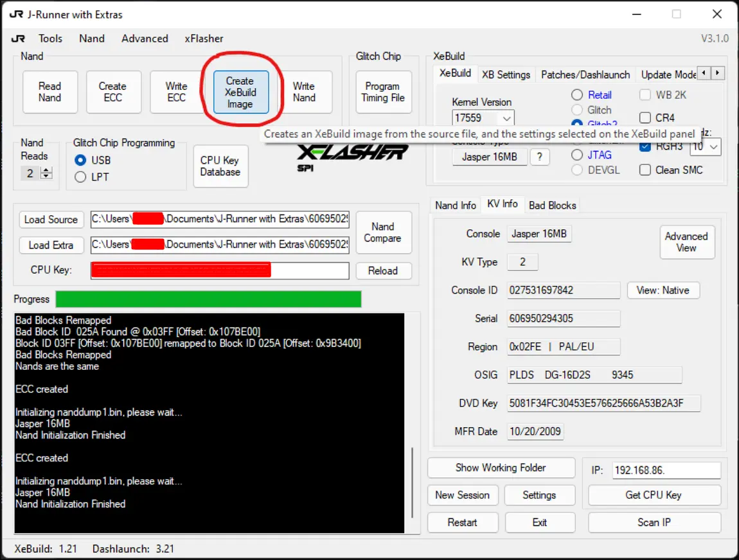Switch to the Bad Blocks tab
This screenshot has height=560, width=739.
coord(553,206)
